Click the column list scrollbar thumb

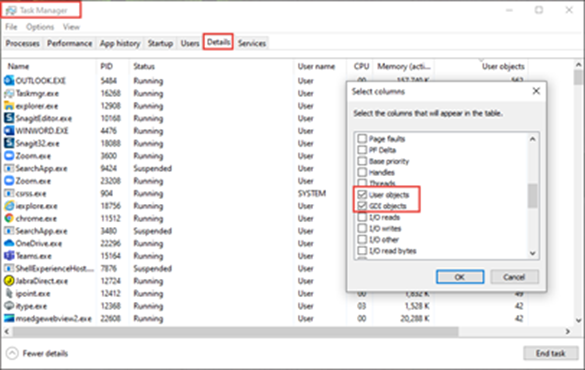point(532,195)
